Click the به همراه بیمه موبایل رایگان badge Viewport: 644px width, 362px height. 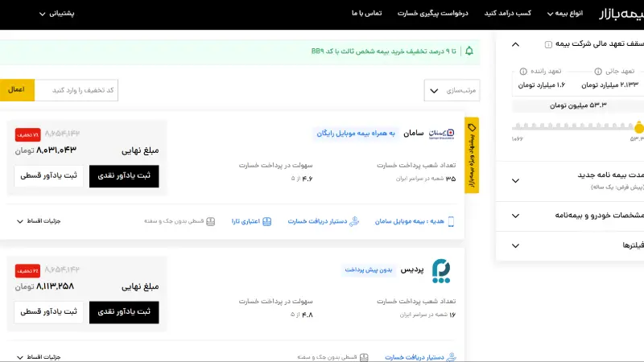click(356, 134)
